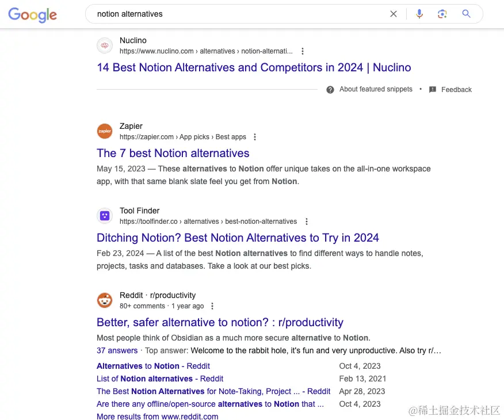The height and width of the screenshot is (420, 504).
Task: Open 'Ditching Notion? Best Notion Alternatives' link
Action: [x=238, y=238]
